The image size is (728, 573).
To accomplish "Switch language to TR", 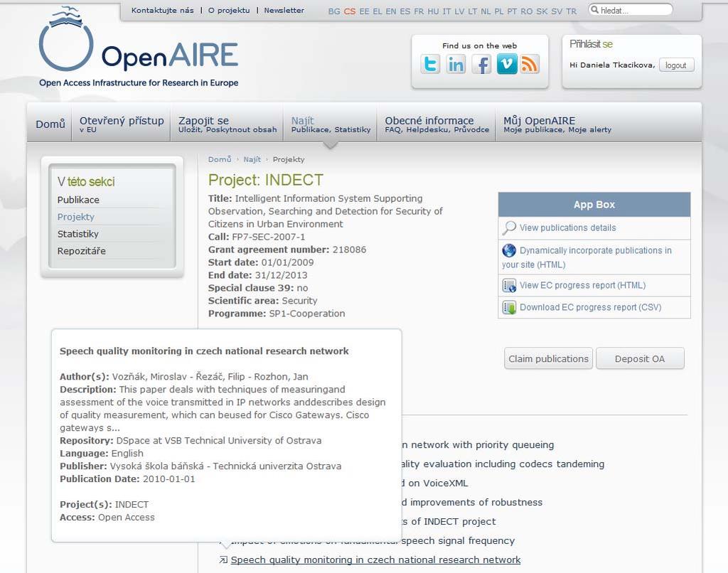I will click(x=571, y=11).
